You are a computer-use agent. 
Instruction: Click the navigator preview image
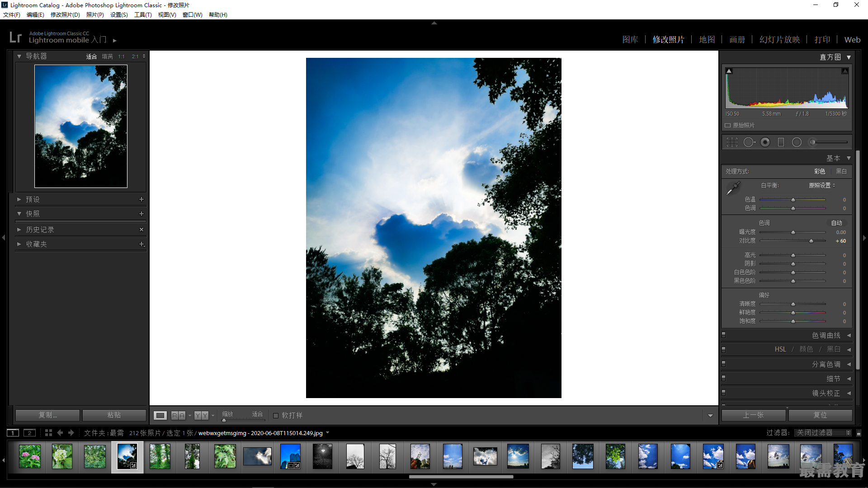(x=81, y=126)
